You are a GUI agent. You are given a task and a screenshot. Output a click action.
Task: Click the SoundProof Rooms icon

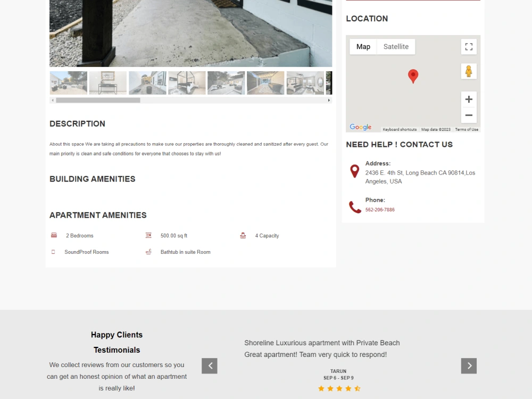click(53, 252)
